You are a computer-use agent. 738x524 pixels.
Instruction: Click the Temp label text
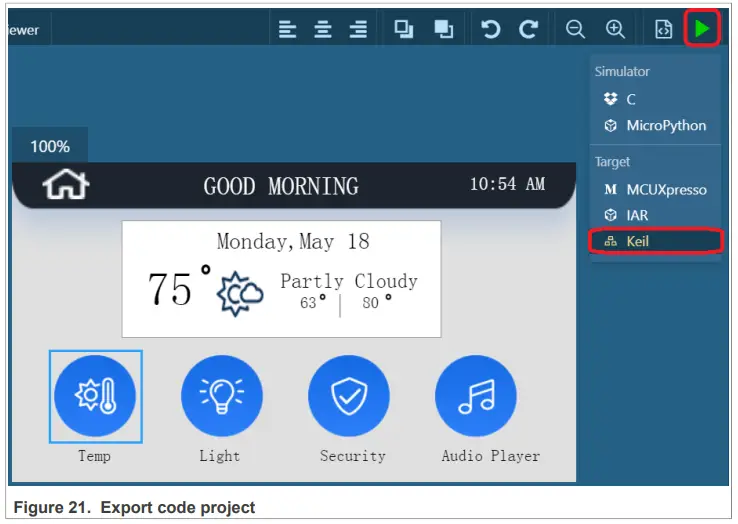94,456
